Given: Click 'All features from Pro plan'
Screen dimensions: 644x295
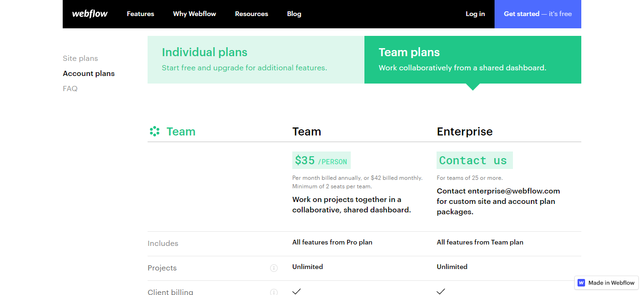Looking at the screenshot, I should pos(332,242).
